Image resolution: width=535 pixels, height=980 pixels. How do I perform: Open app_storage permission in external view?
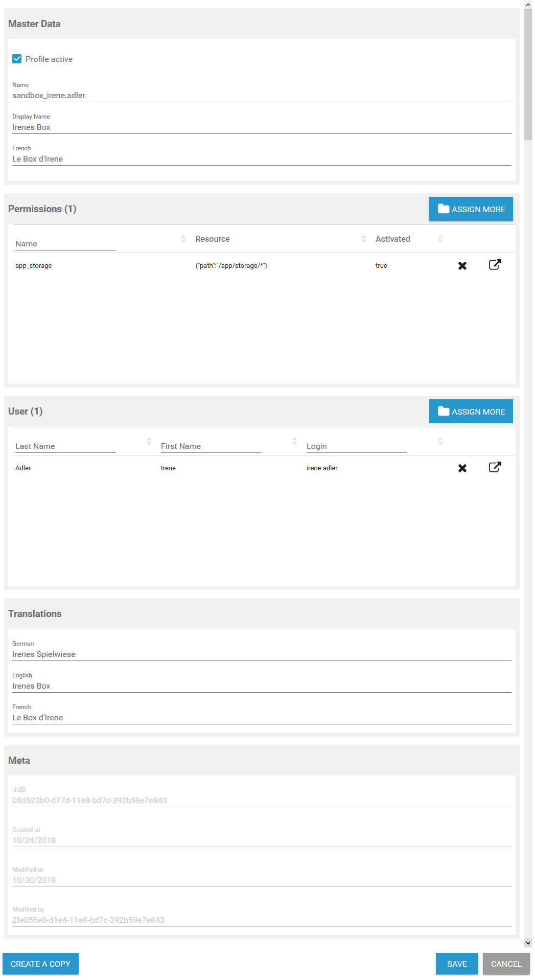tap(495, 265)
